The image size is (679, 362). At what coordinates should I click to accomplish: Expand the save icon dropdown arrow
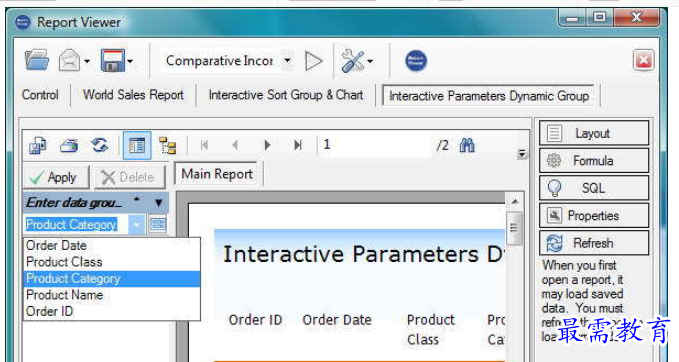[x=129, y=61]
